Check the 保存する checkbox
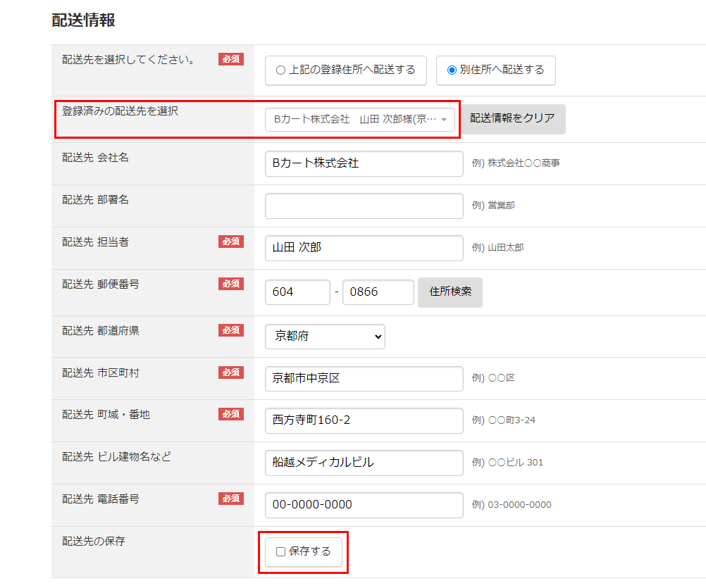Image resolution: width=706 pixels, height=588 pixels. (281, 552)
